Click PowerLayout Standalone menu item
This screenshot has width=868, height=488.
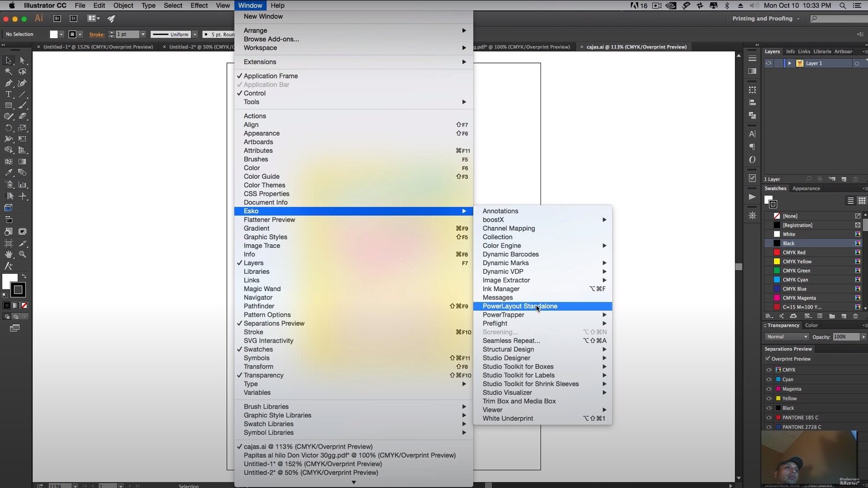pos(543,306)
